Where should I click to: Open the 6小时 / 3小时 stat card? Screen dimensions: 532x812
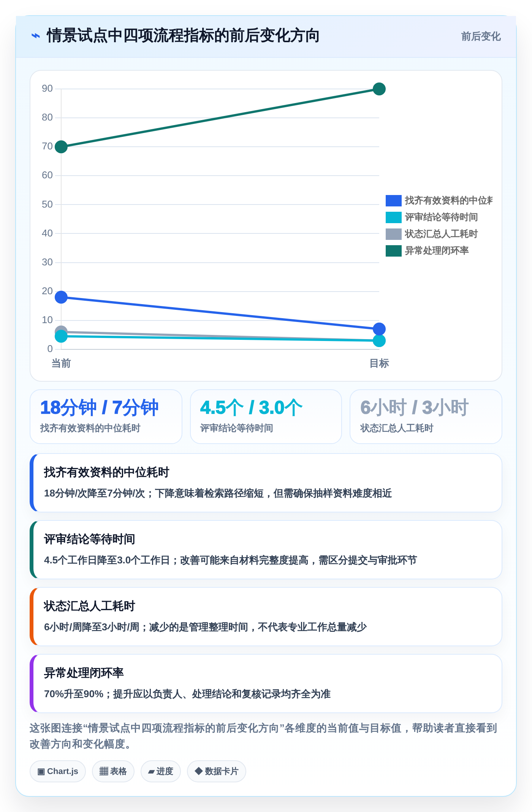coord(426,417)
